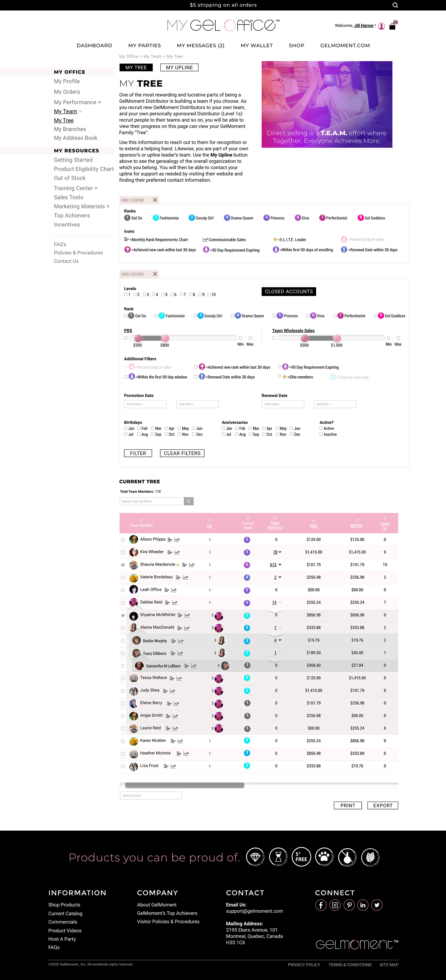This screenshot has height=980, width=446.
Task: Open the search icon in top bar
Action: click(x=395, y=5)
